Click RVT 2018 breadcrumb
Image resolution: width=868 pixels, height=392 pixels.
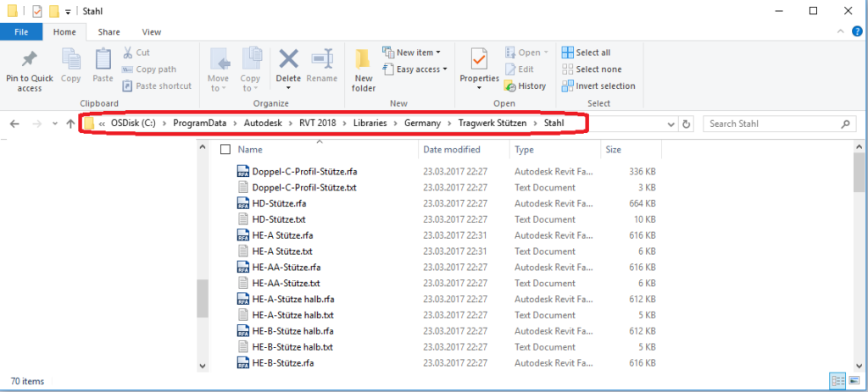tap(318, 124)
